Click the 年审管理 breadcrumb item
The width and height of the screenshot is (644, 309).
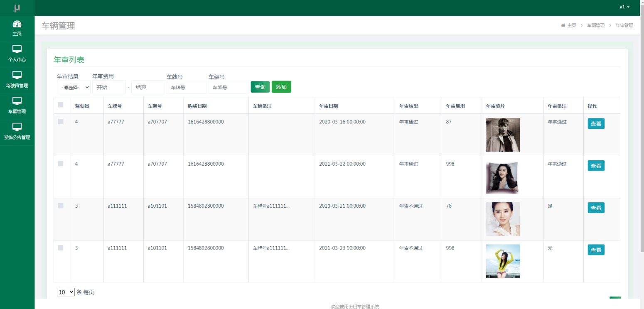coord(624,25)
